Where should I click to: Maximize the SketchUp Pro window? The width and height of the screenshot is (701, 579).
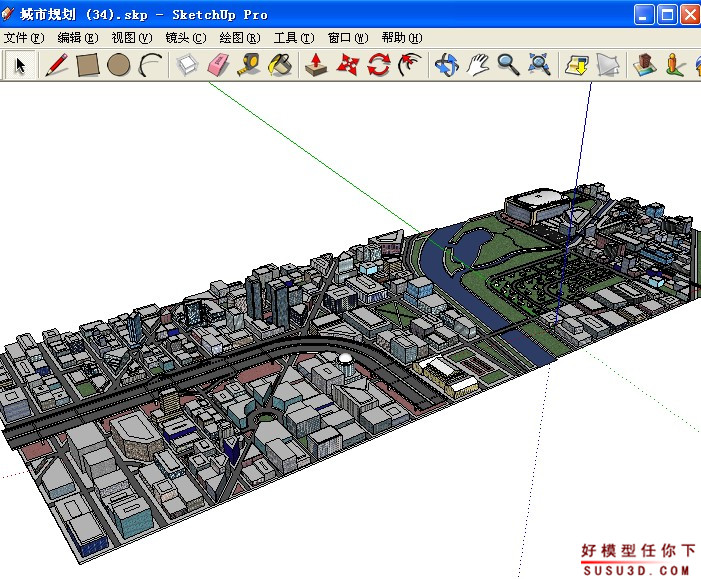tap(667, 15)
